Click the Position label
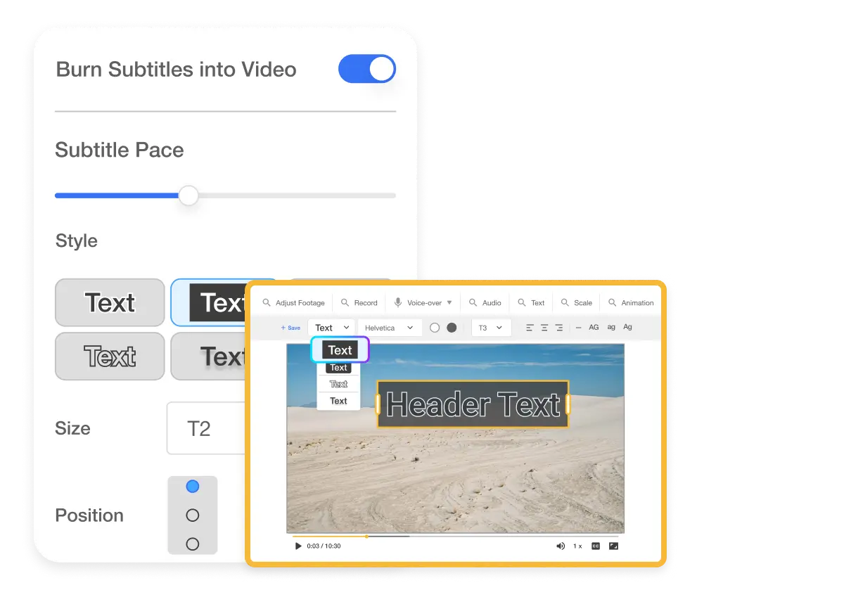This screenshot has height=616, width=844. click(89, 515)
